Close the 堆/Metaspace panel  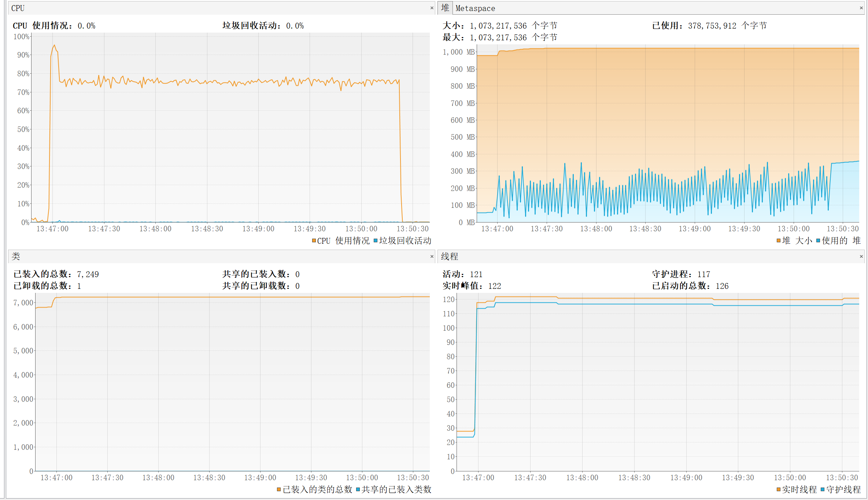861,8
